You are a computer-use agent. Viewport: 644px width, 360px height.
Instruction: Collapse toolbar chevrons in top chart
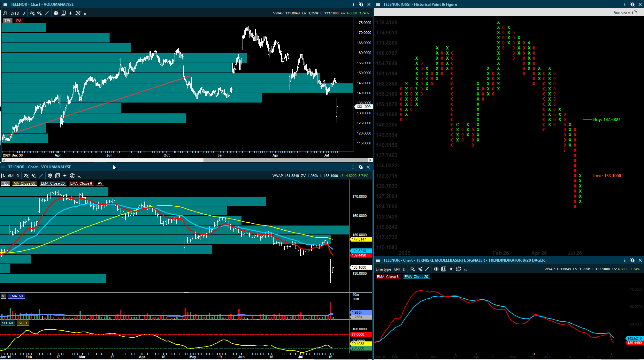[85, 13]
